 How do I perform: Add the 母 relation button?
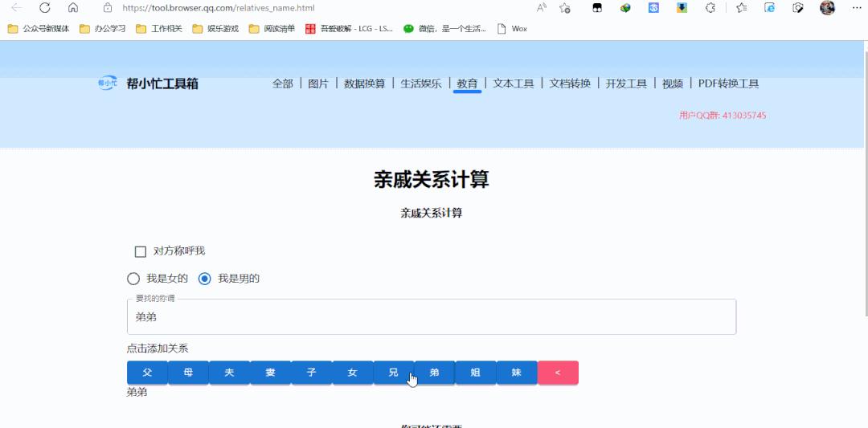[x=188, y=373]
